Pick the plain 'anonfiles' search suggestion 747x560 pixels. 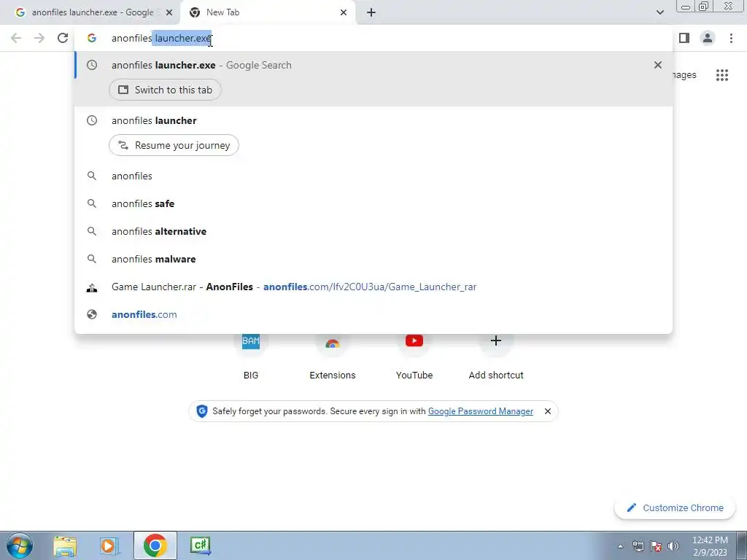click(373, 176)
